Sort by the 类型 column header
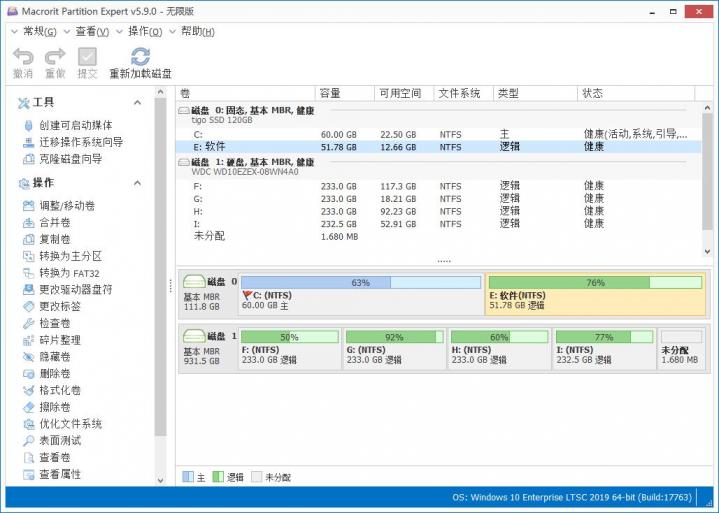 (x=535, y=94)
